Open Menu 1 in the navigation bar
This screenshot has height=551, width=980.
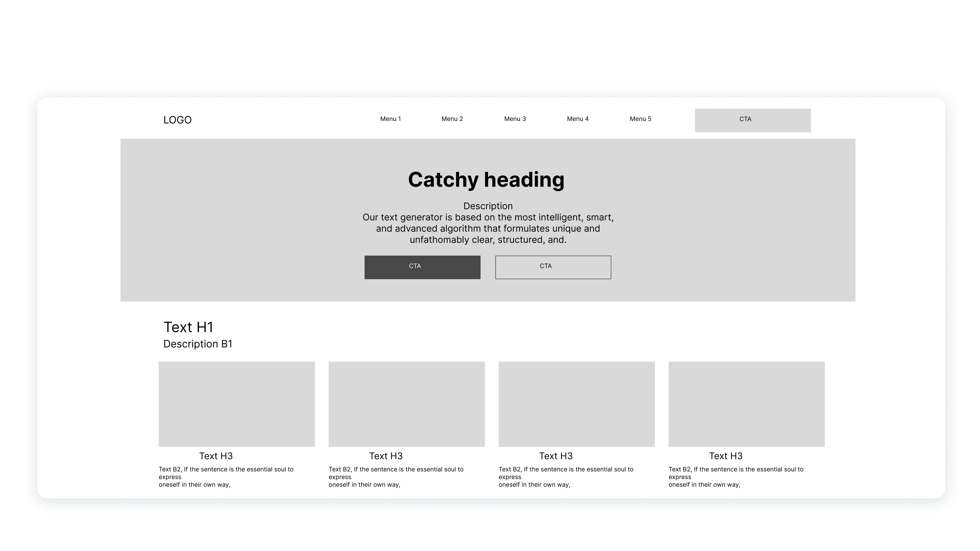click(390, 119)
